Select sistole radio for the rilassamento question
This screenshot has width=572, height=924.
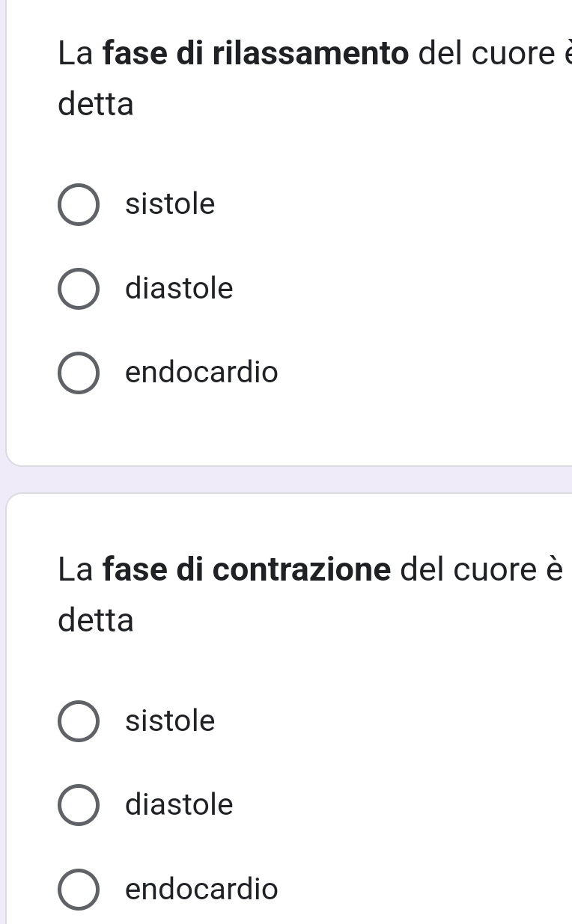tap(77, 204)
